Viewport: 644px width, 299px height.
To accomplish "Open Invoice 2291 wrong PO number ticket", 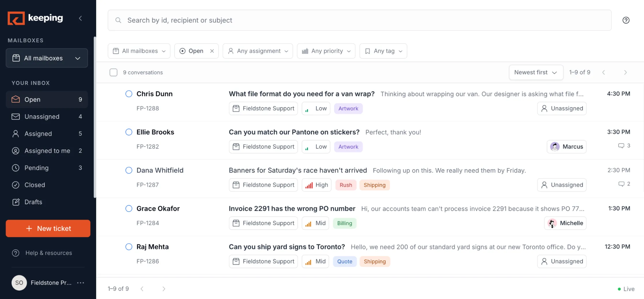I will pos(292,208).
